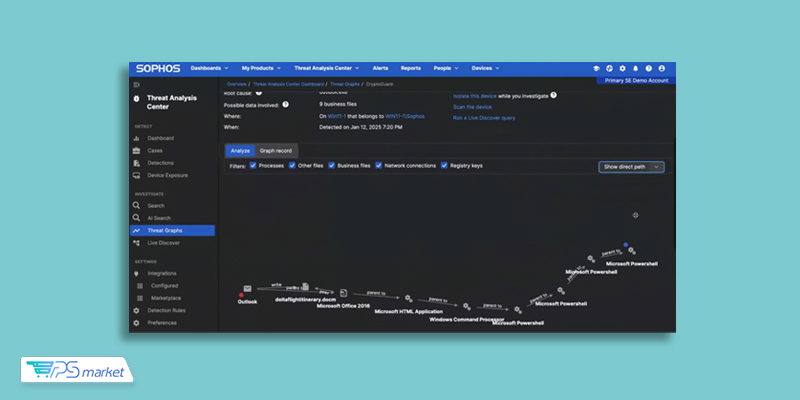This screenshot has height=400, width=800.
Task: Click the Outlook envelope node in the graph
Action: pos(247,289)
